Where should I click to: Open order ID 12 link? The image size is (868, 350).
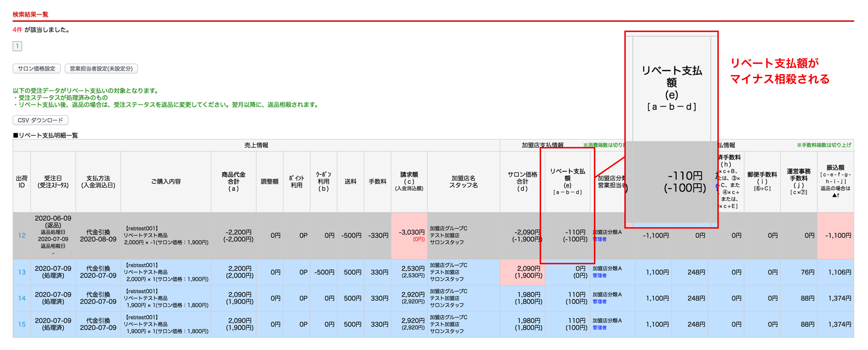click(22, 236)
